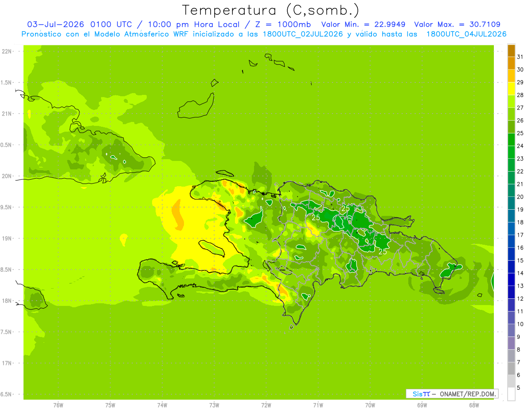This screenshot has width=532, height=411.
Task: Pick the dark orange swatch above 31
Action: coord(511,51)
